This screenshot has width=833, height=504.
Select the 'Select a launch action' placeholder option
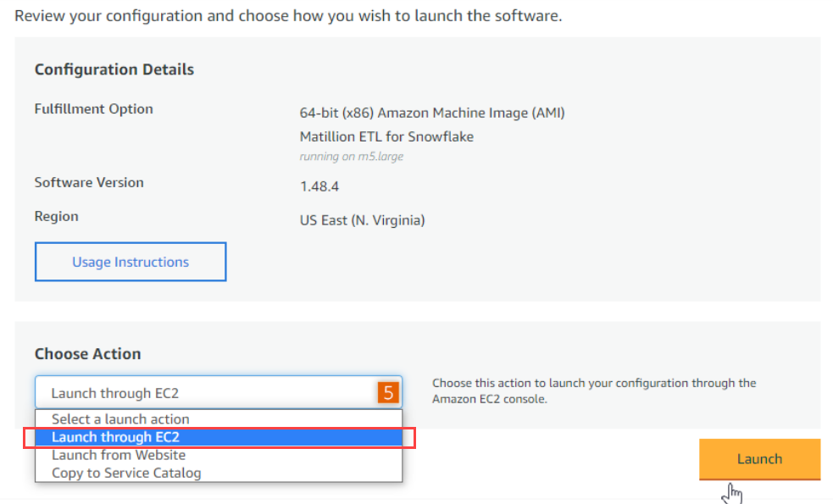click(120, 419)
